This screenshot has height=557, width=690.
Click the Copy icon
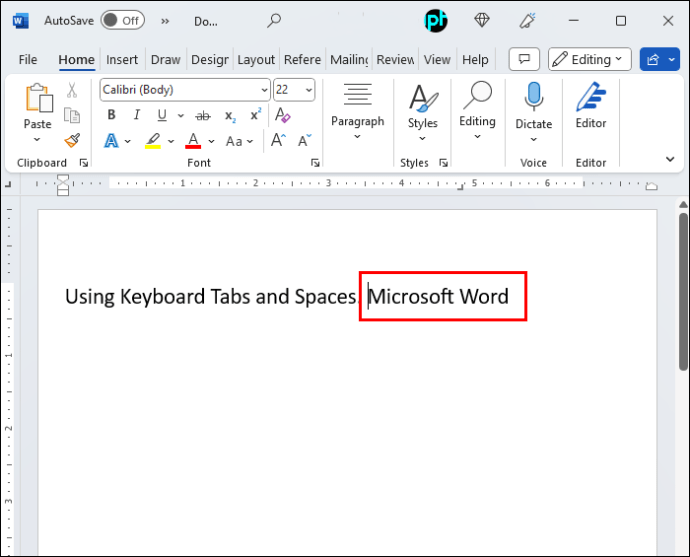click(72, 115)
